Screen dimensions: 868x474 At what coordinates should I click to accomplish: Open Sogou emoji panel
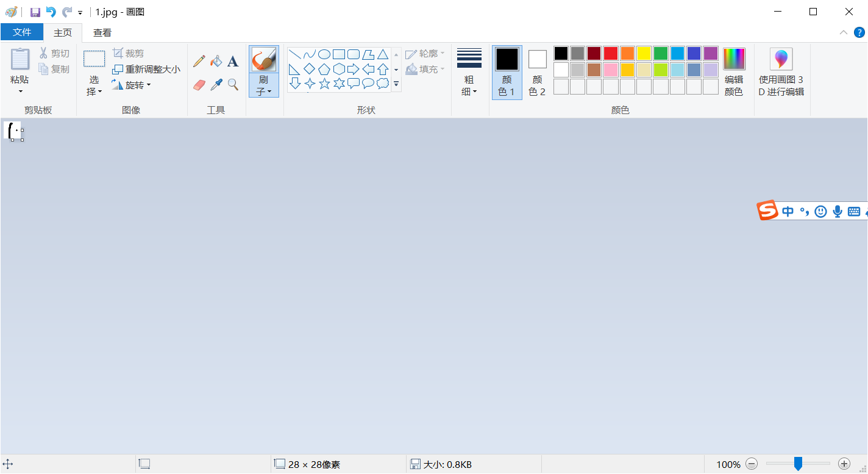point(821,212)
